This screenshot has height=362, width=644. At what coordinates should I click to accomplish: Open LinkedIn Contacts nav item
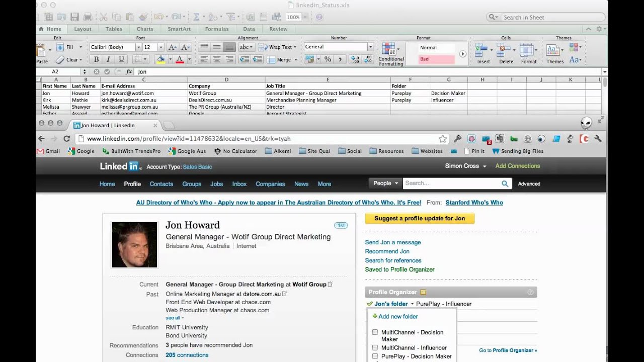point(162,184)
